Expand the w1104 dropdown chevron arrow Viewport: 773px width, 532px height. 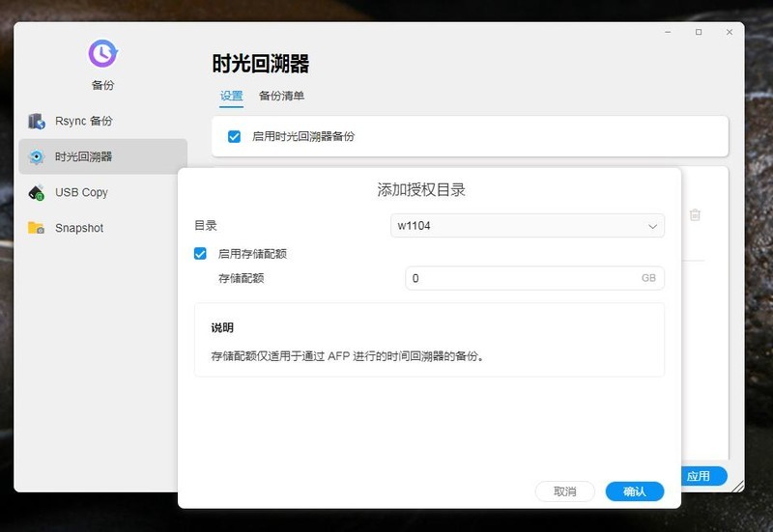pos(652,226)
